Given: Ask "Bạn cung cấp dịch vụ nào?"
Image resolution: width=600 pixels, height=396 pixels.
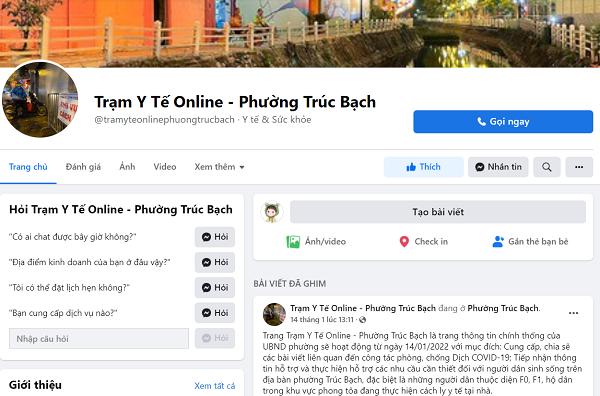Looking at the screenshot, I should [x=215, y=313].
